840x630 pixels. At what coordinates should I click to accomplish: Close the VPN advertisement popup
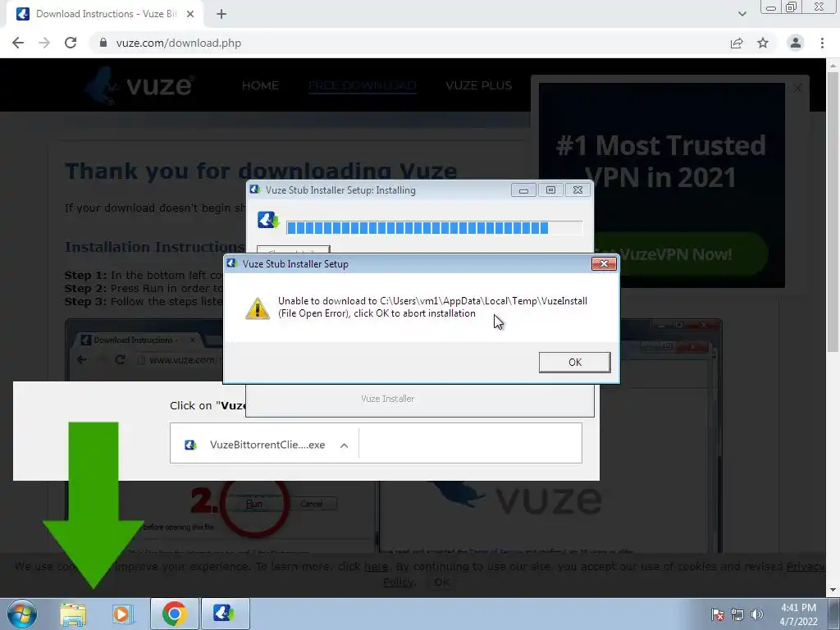click(797, 88)
